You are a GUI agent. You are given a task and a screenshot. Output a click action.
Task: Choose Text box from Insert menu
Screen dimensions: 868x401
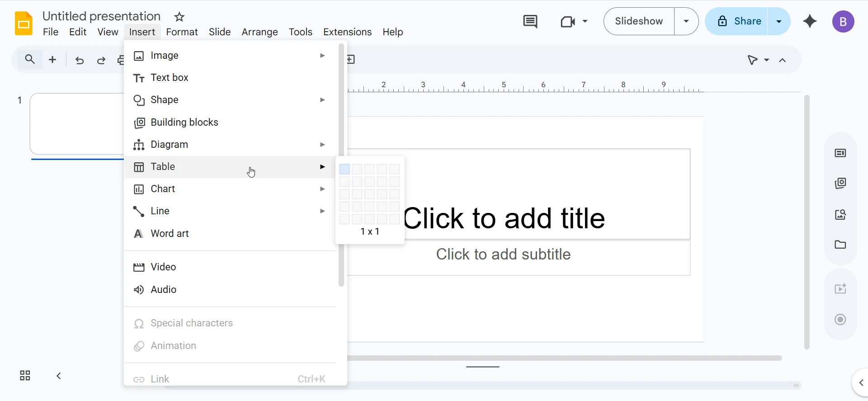point(170,78)
